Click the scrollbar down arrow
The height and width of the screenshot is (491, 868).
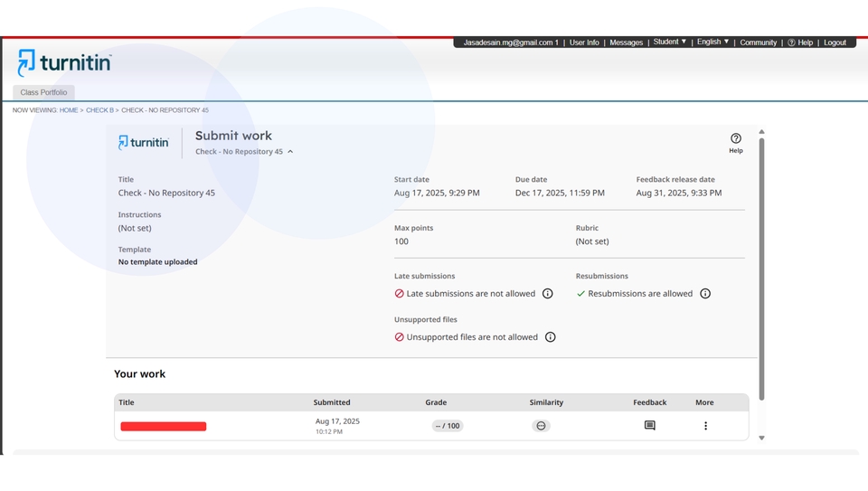(761, 438)
